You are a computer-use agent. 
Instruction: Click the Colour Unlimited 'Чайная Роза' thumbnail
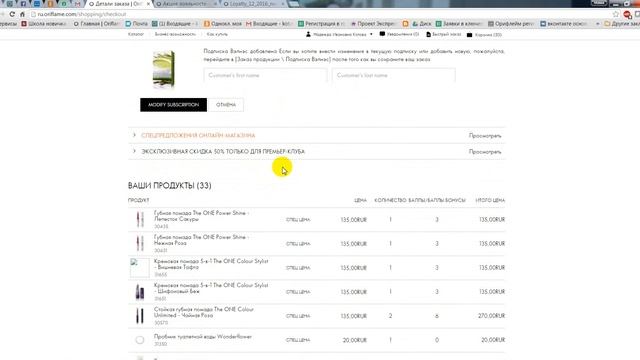click(x=140, y=316)
